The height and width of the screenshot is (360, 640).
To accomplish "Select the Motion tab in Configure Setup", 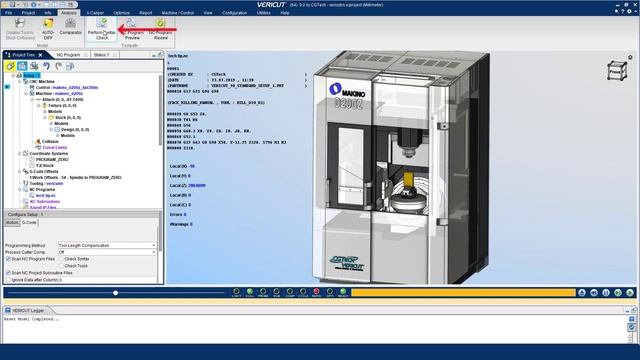I will pyautogui.click(x=12, y=222).
